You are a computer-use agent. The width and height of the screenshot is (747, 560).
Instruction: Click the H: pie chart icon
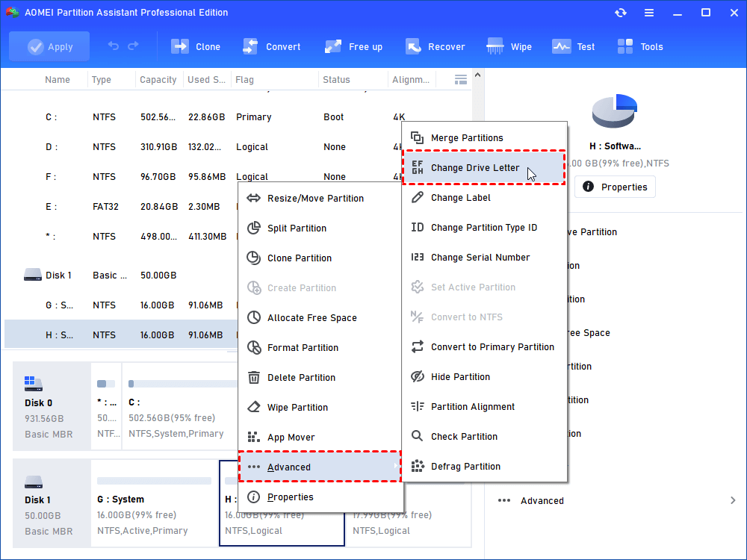click(x=615, y=111)
